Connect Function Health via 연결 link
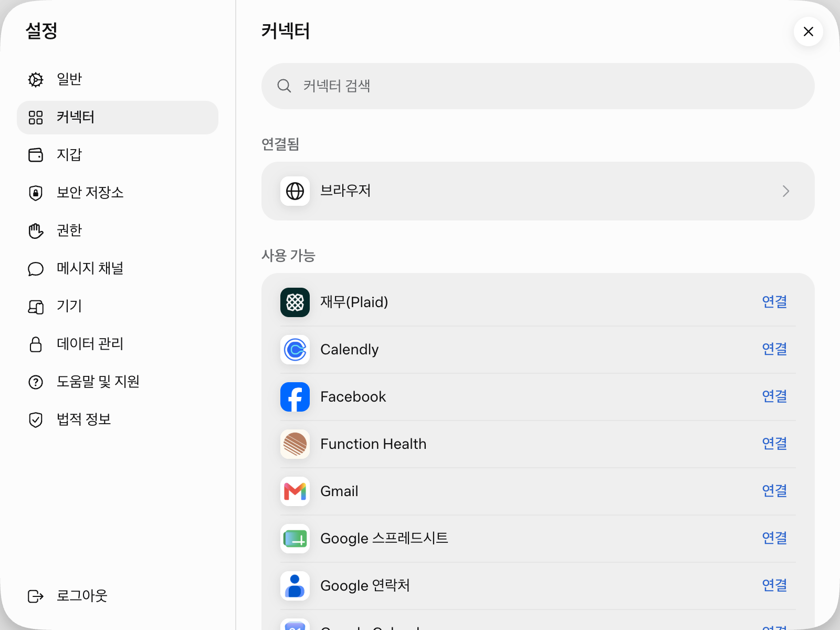840x630 pixels. click(x=774, y=444)
